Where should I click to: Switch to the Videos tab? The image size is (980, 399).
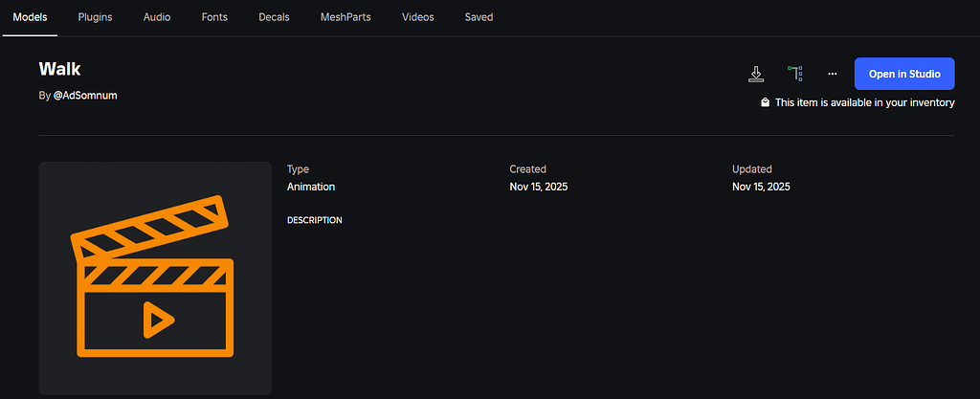pos(417,17)
